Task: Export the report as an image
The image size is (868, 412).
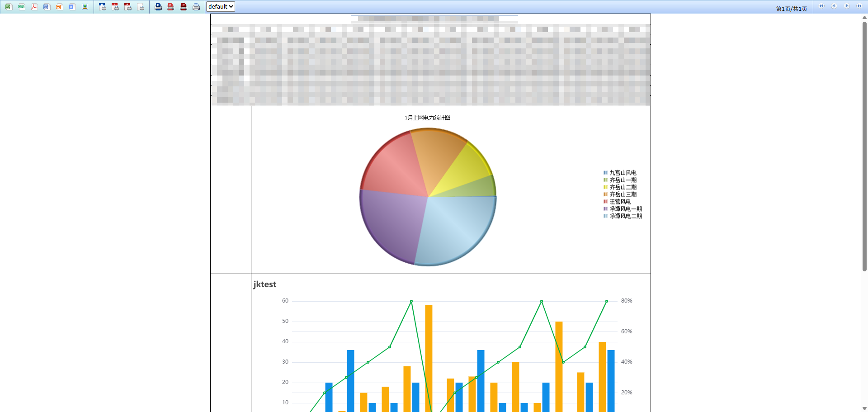Action: tap(85, 7)
